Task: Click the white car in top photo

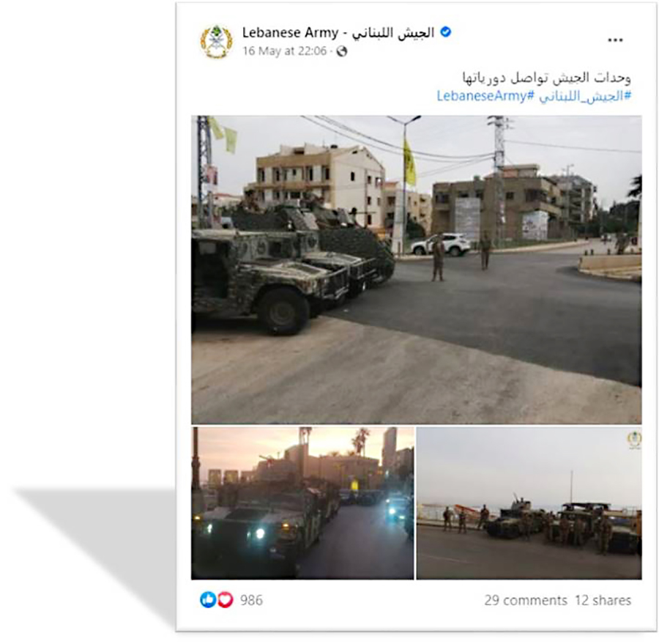Action: [x=441, y=245]
